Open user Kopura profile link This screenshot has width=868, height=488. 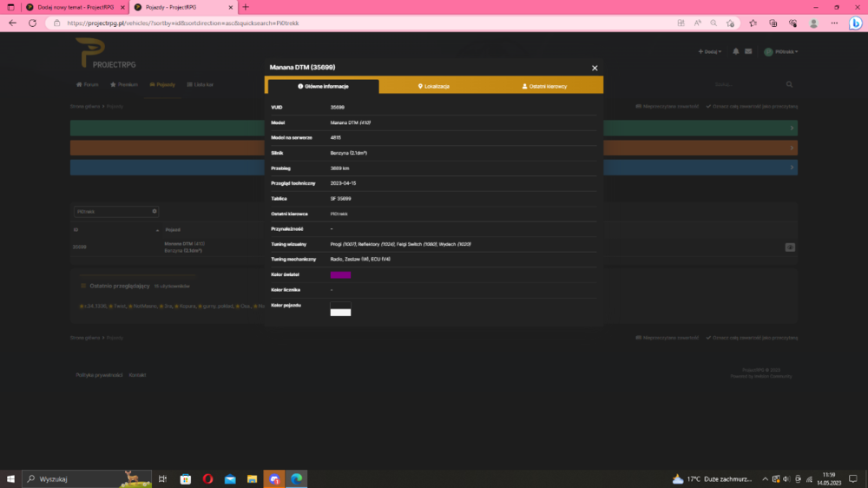[187, 307]
